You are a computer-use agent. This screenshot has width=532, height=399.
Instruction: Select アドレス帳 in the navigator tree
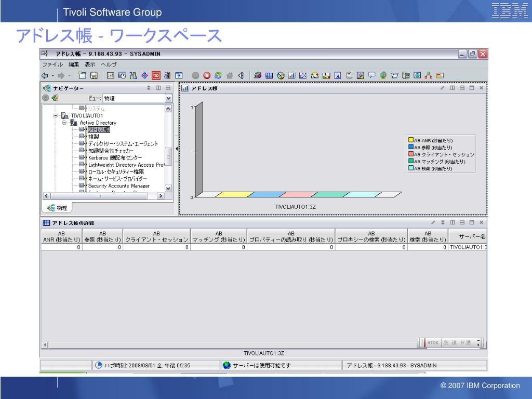(x=99, y=129)
